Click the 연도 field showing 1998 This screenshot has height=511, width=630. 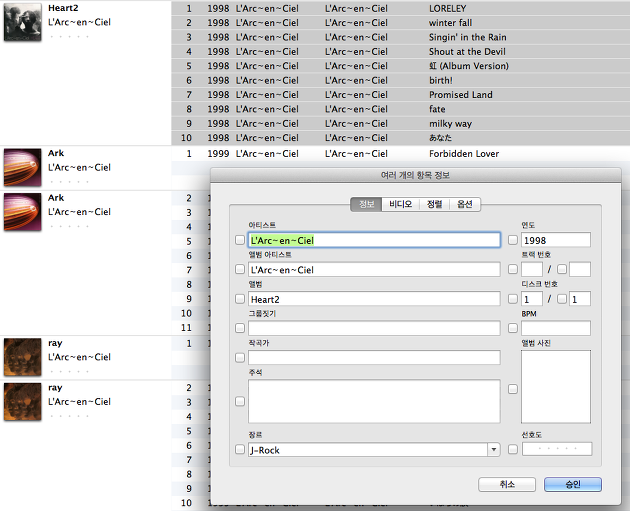click(x=556, y=240)
